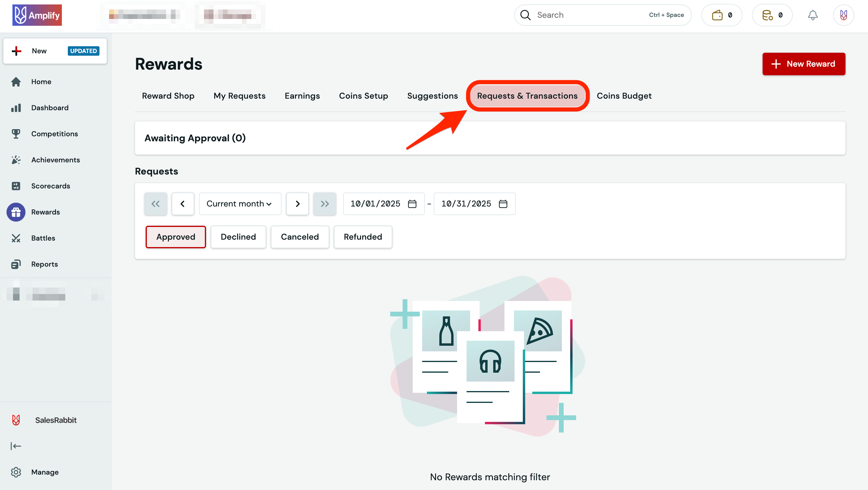868x490 pixels.
Task: Go to previous period chevron
Action: coord(183,204)
